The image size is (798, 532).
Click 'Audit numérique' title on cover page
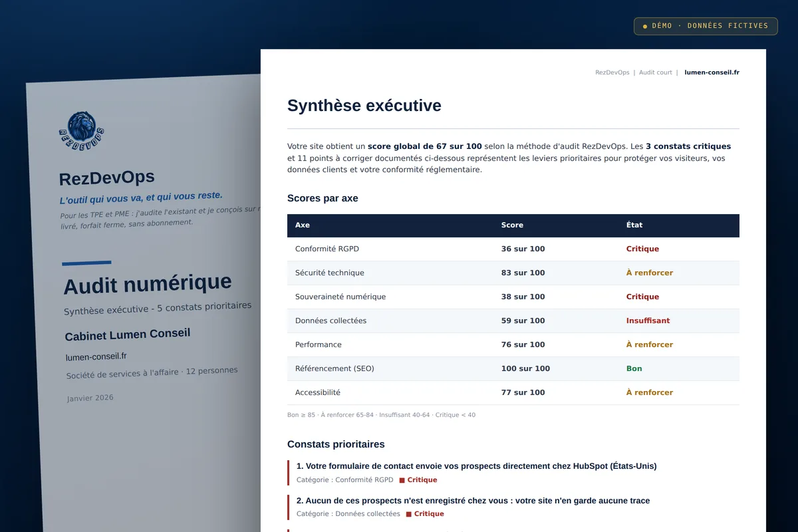[148, 284]
